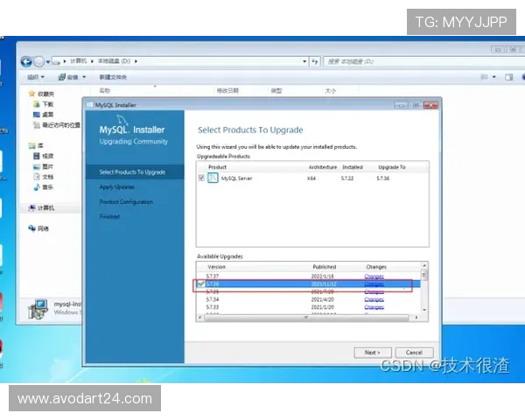Click the Published column header
525x420 pixels.
coord(325,267)
